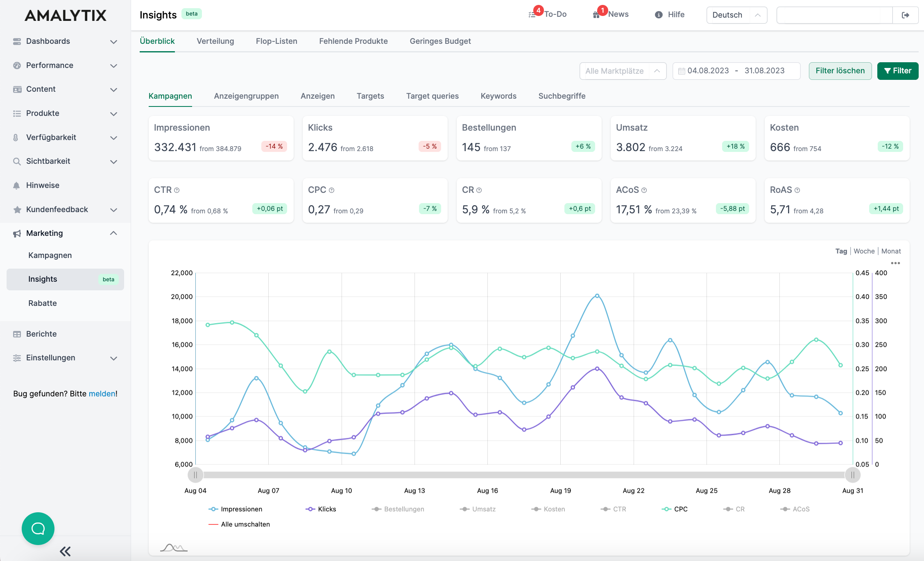Click the top search input field
This screenshot has height=561, width=924.
(x=834, y=15)
